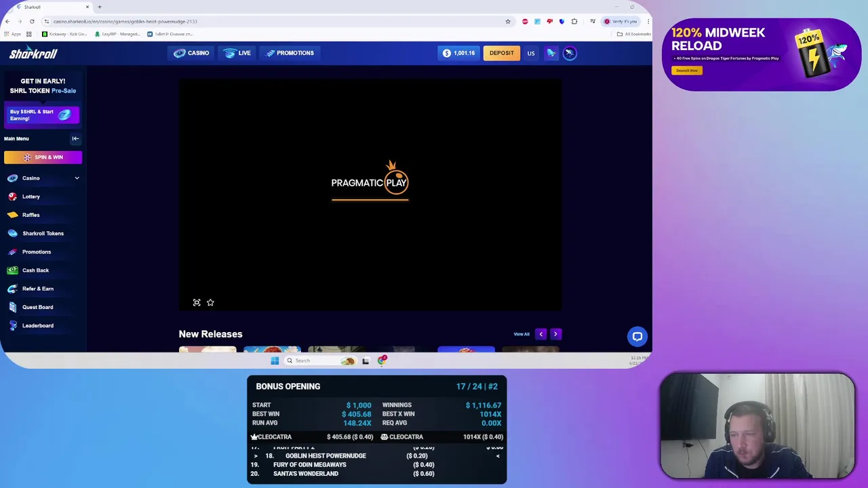Open Cash Back in the sidebar
Image resolution: width=868 pixels, height=488 pixels.
[35, 270]
